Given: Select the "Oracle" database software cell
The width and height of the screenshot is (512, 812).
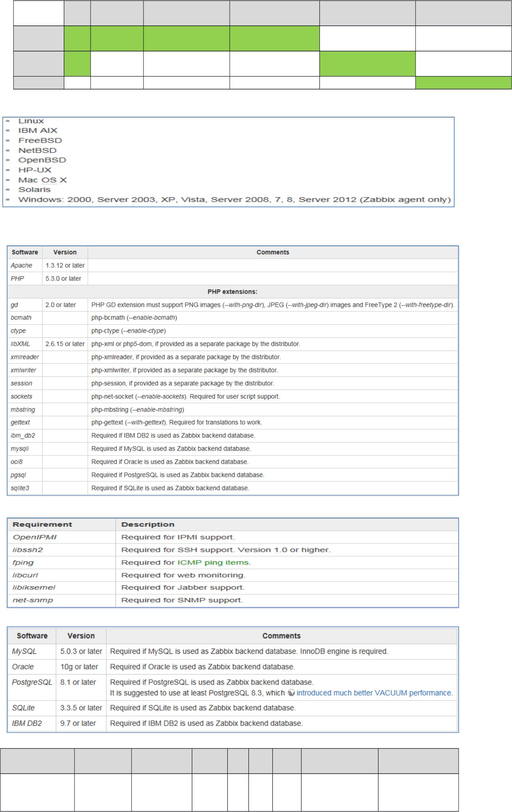Looking at the screenshot, I should [32, 667].
